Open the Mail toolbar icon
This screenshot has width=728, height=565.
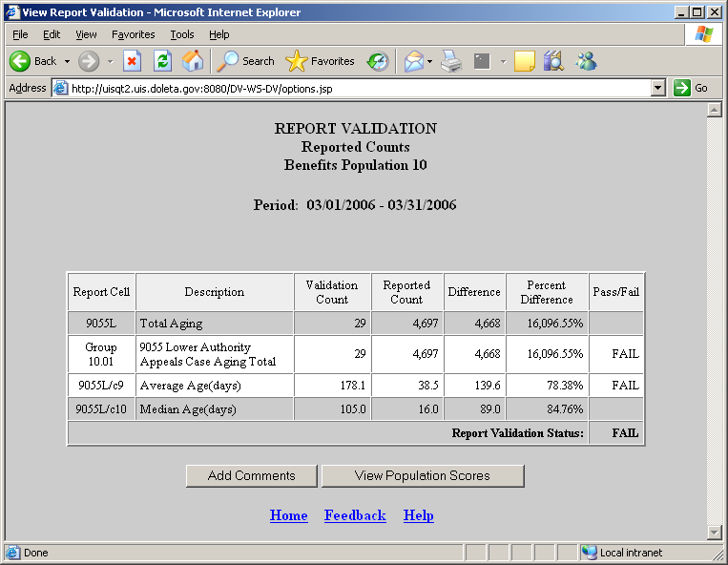413,61
